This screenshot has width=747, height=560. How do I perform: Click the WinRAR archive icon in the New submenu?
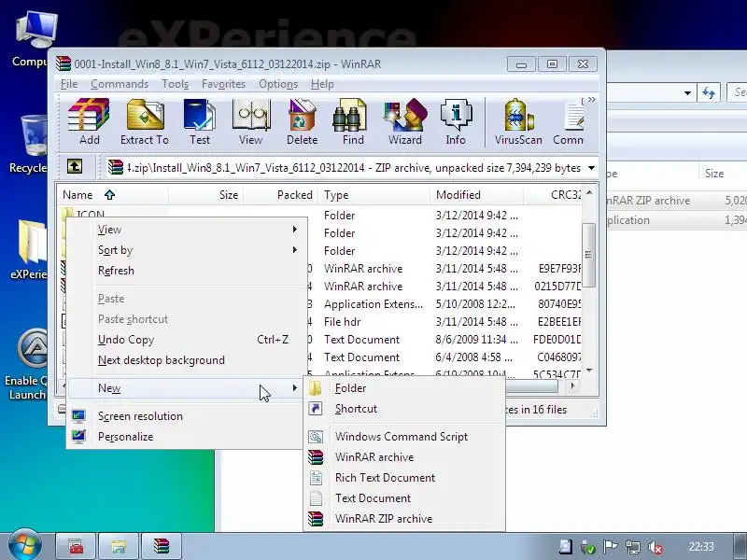pos(316,457)
